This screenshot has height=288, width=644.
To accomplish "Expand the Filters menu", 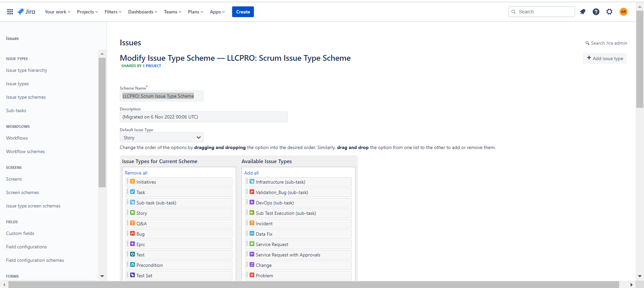I will pyautogui.click(x=113, y=12).
